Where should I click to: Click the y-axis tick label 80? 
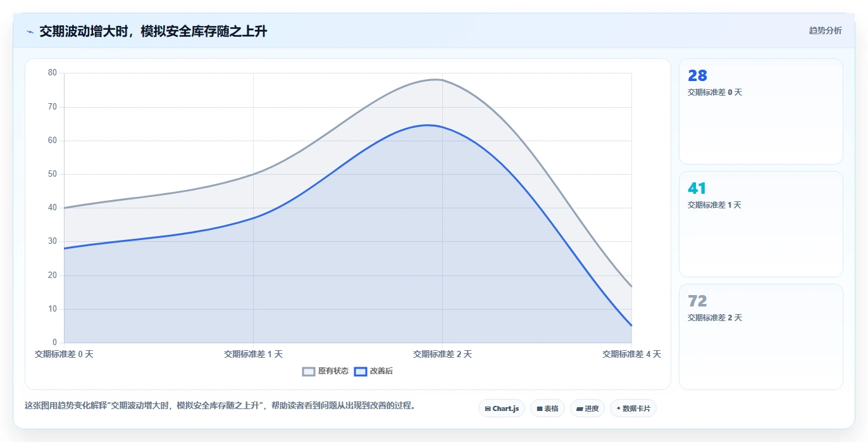tap(52, 73)
